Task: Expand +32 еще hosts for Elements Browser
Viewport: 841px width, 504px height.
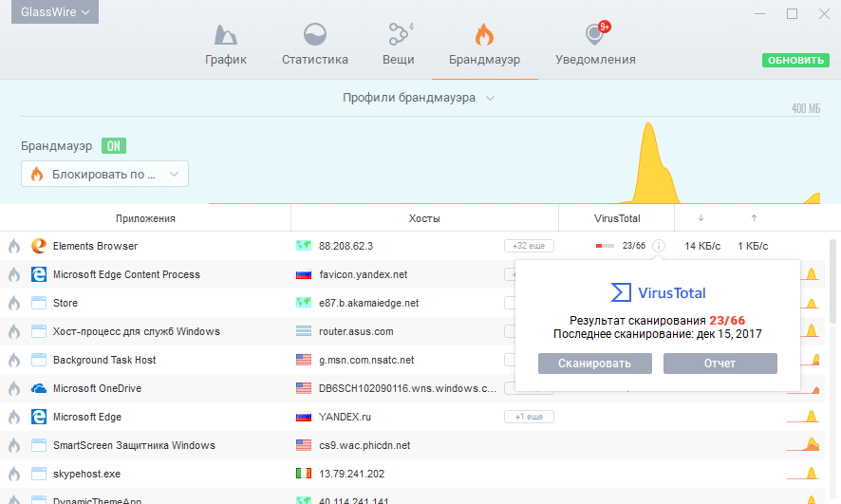Action: 529,246
